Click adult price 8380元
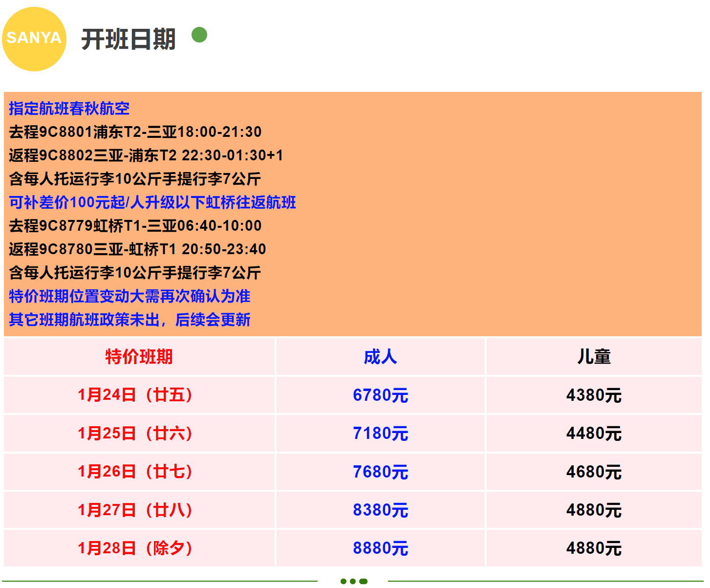 [x=380, y=510]
